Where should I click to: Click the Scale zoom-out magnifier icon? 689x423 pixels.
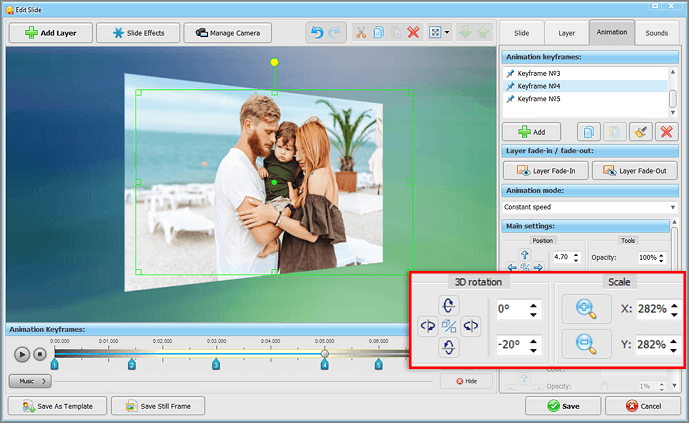tap(587, 343)
